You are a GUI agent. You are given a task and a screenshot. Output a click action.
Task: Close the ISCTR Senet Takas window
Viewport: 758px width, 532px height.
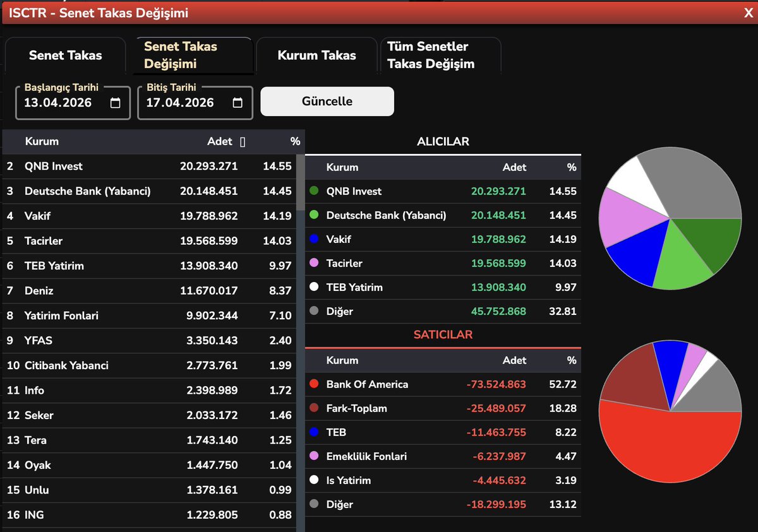coord(749,13)
